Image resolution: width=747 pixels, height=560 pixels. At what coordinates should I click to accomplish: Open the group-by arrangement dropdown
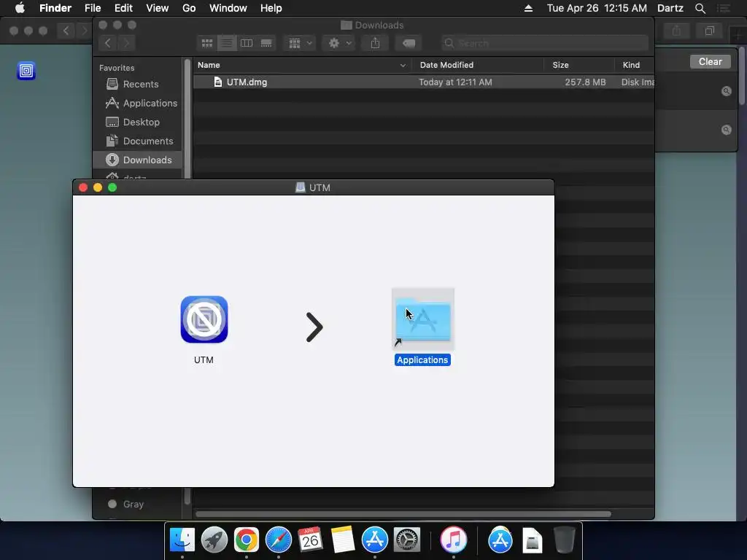tap(300, 43)
